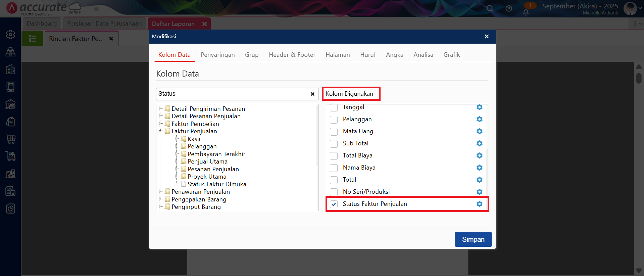Image resolution: width=644 pixels, height=276 pixels.
Task: Click the search magnifier in header
Action: click(490, 9)
